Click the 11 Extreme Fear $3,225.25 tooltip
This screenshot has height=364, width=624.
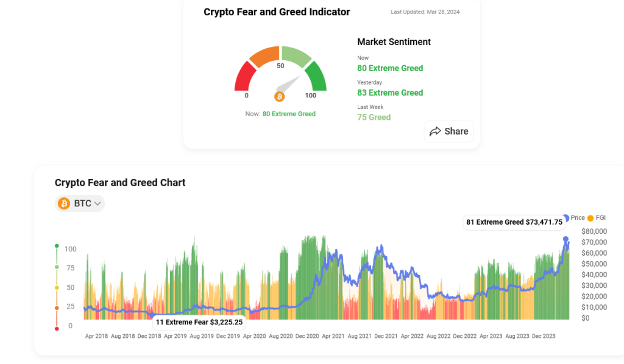[198, 322]
